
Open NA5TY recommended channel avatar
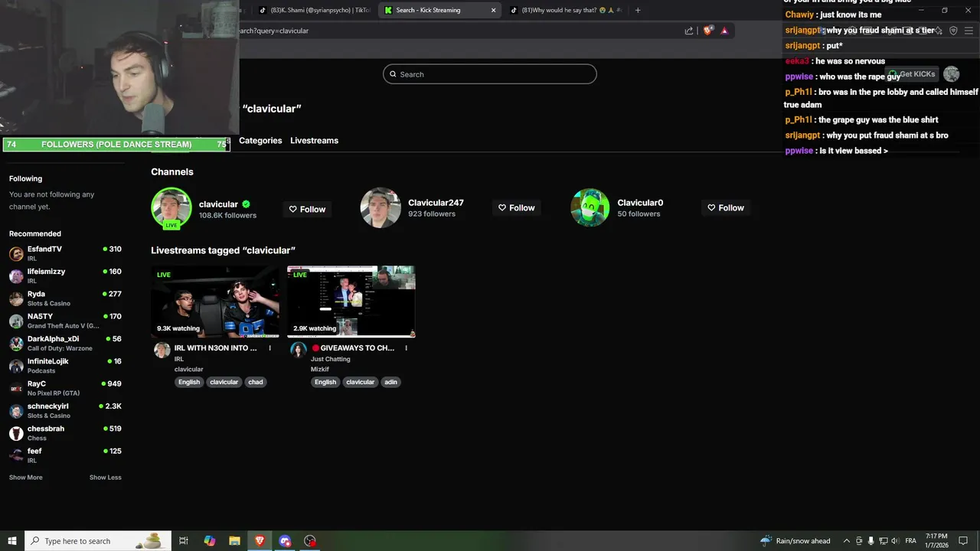coord(16,321)
